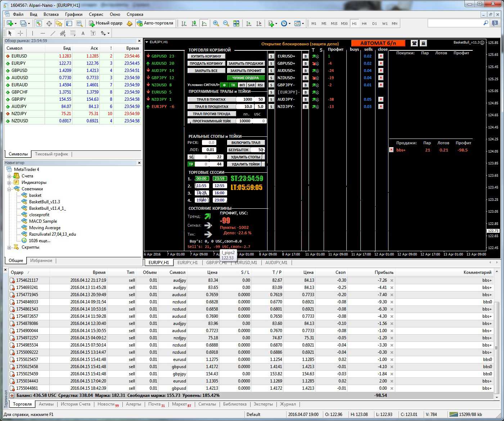Select the Crosshair cursor tool
The image size is (504, 421).
pyautogui.click(x=21, y=33)
